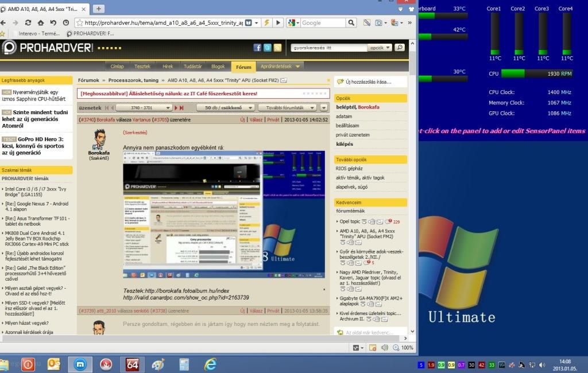This screenshot has height=373, width=588.
Task: Click Privát on message #3740
Action: pyautogui.click(x=273, y=120)
